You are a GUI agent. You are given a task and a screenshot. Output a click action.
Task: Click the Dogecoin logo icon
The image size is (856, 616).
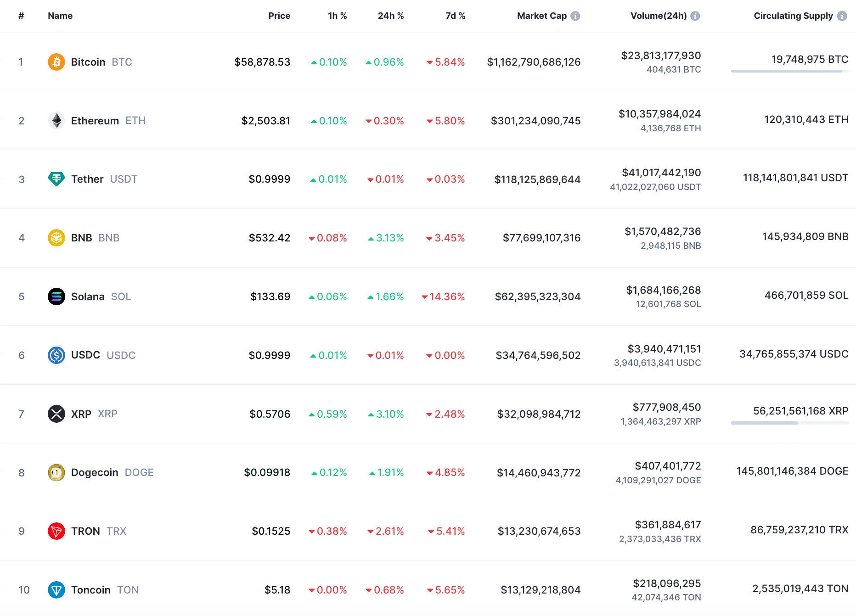tap(56, 472)
